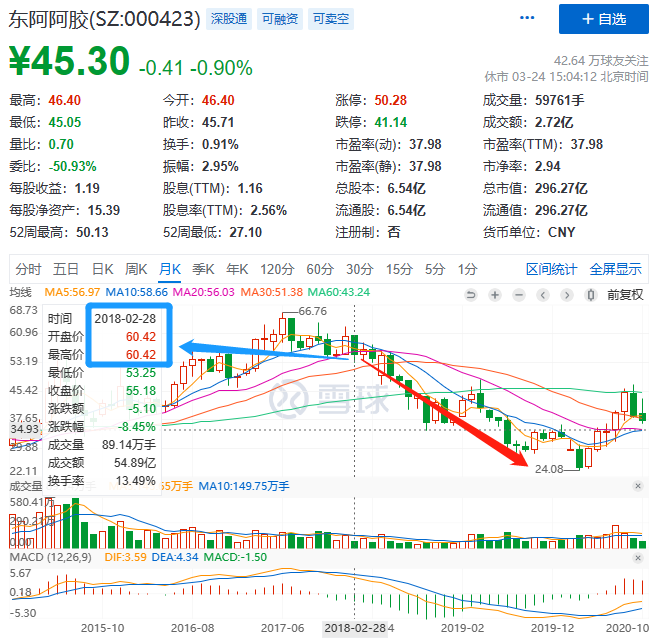Choose the 30分 interval tab
This screenshot has height=643, width=659.
(x=360, y=269)
